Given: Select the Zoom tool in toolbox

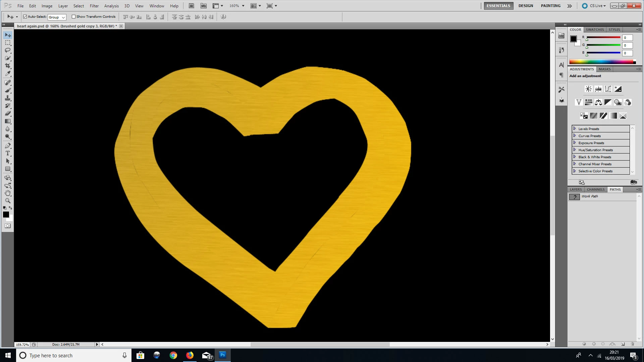Looking at the screenshot, I should click(x=8, y=201).
